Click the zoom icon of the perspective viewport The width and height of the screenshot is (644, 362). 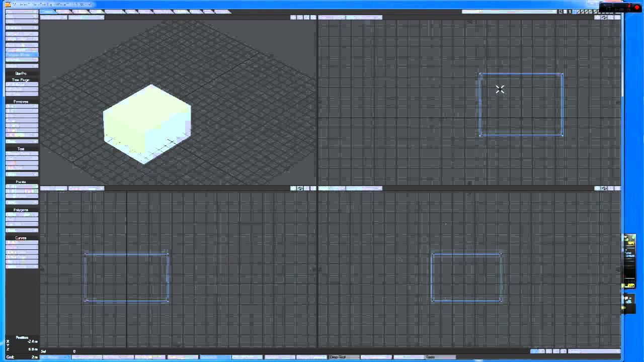coord(306,17)
